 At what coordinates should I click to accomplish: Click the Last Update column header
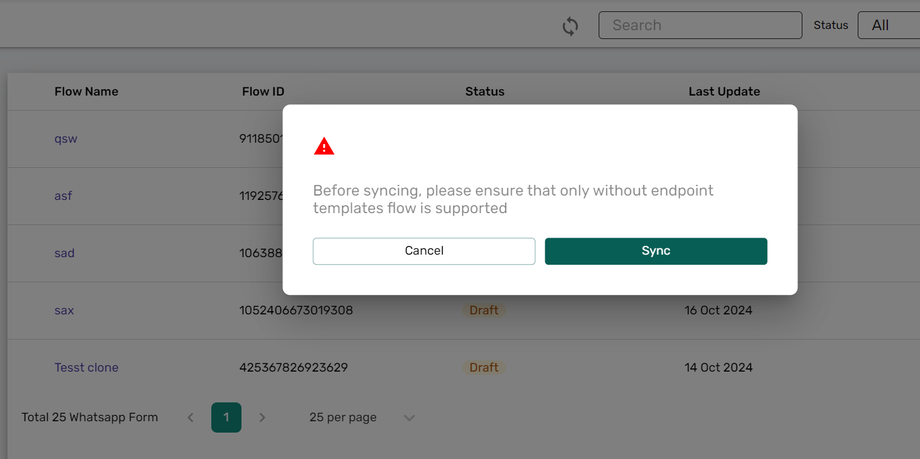coord(724,91)
